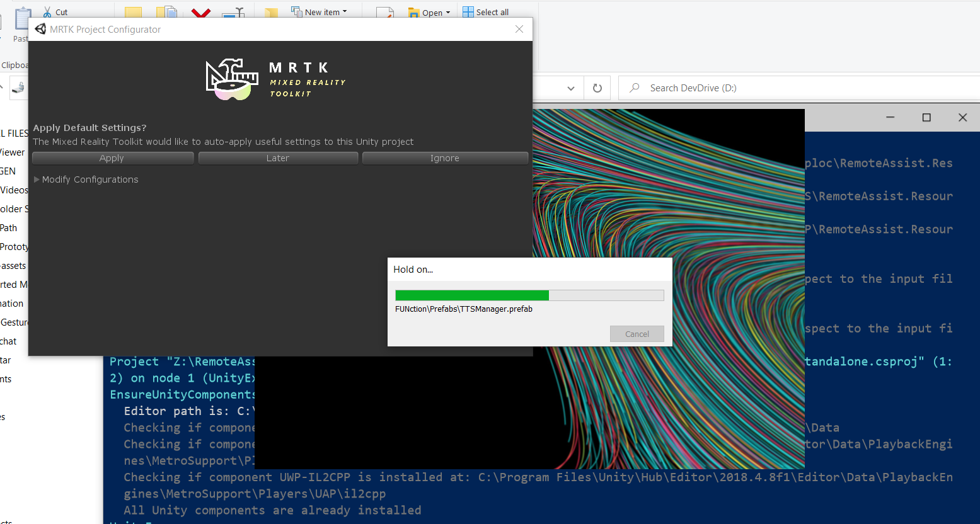The width and height of the screenshot is (980, 524).
Task: Select Videos in Explorer navigation pane
Action: (x=14, y=190)
